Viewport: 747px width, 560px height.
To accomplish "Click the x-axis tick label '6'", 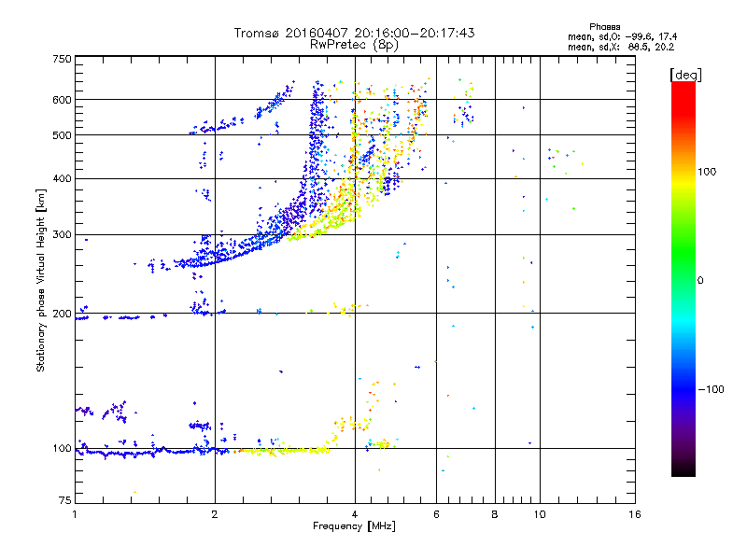I will pos(436,514).
